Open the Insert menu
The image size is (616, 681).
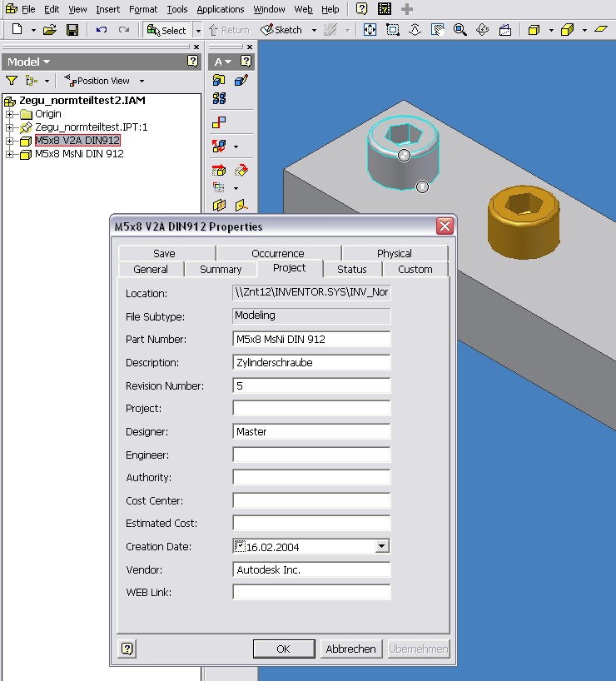(x=107, y=9)
